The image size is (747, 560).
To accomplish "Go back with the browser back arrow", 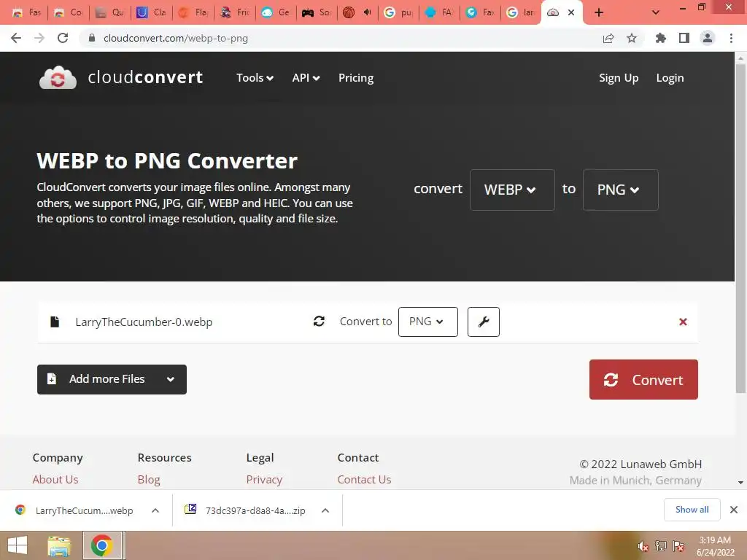I will tap(16, 38).
